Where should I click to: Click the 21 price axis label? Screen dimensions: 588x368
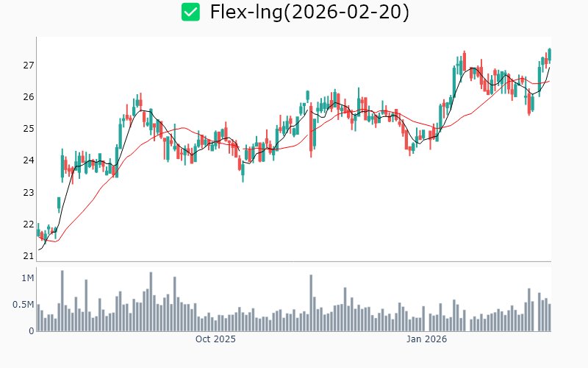coord(27,256)
